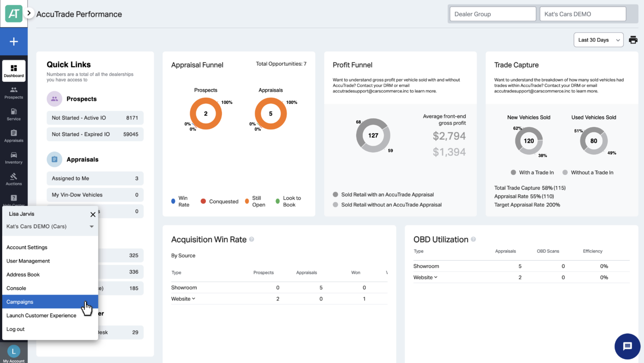Open the Kat's Cars DEMO (Cars) dealership dropdown

(50, 226)
